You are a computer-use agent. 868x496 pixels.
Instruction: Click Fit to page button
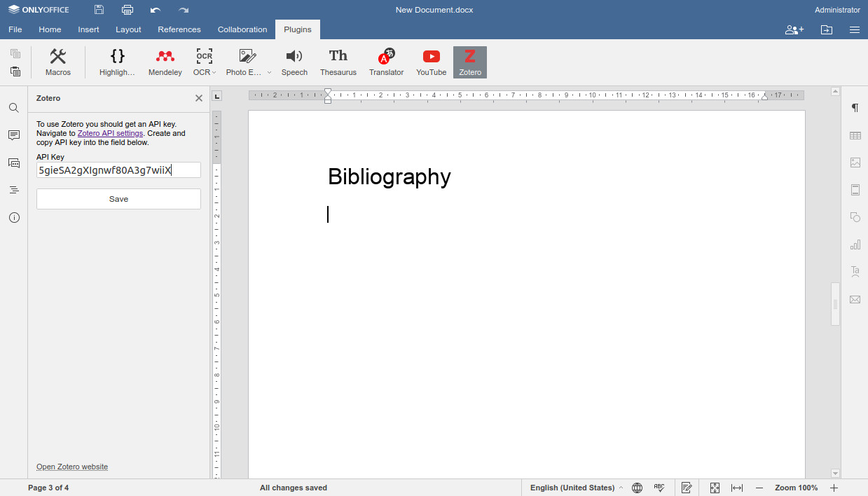pyautogui.click(x=715, y=488)
